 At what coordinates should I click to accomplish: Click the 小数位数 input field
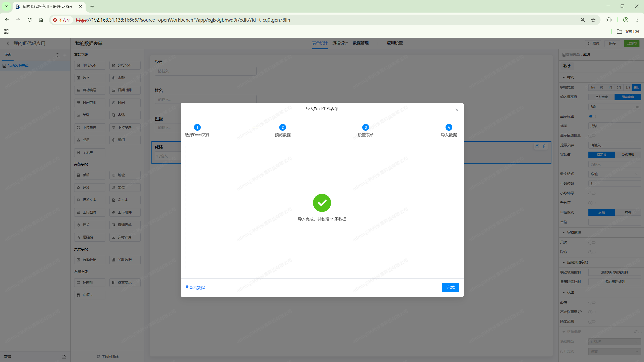pos(614,184)
